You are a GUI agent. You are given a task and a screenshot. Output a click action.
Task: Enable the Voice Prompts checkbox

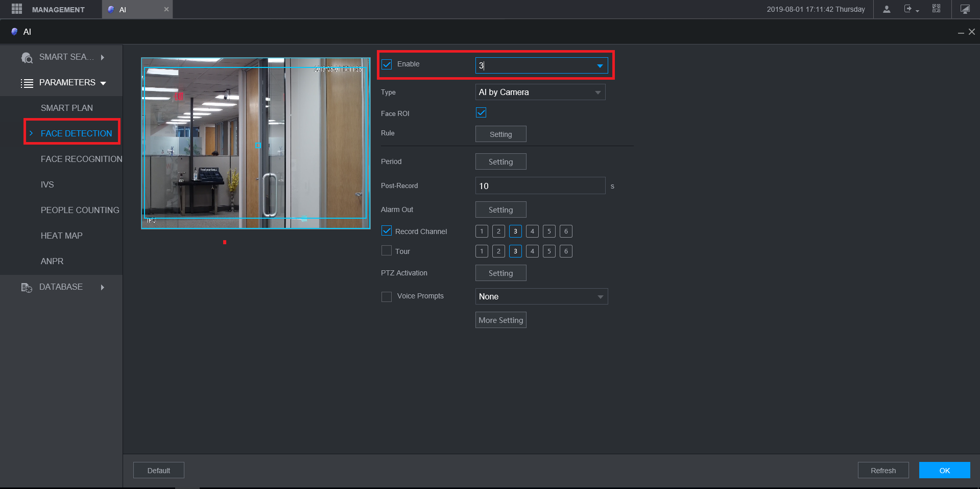[x=387, y=296]
